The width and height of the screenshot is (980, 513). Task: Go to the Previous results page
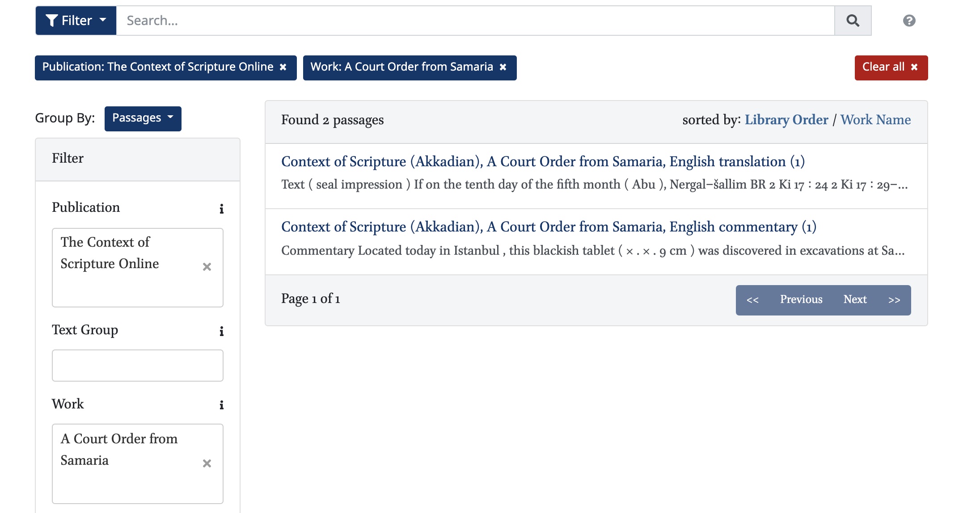pos(801,300)
